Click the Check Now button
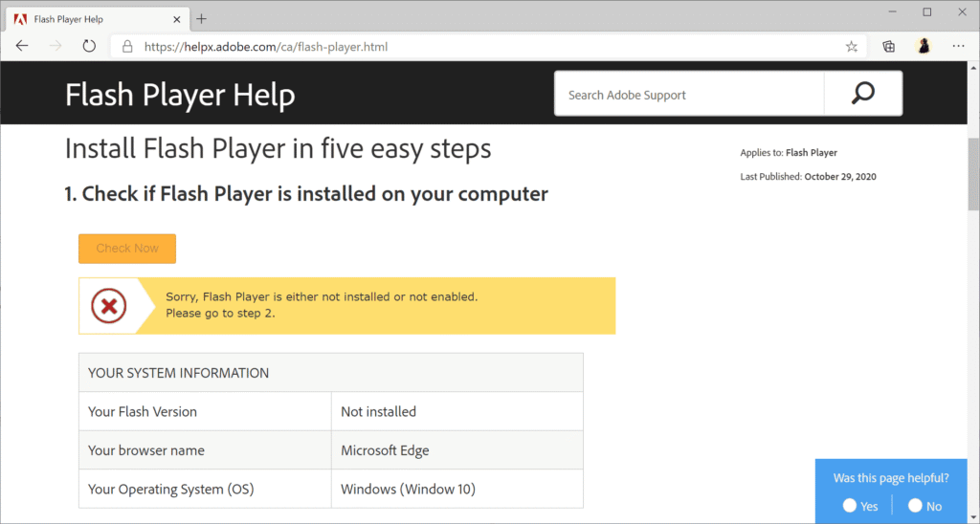This screenshot has width=980, height=524. click(127, 249)
